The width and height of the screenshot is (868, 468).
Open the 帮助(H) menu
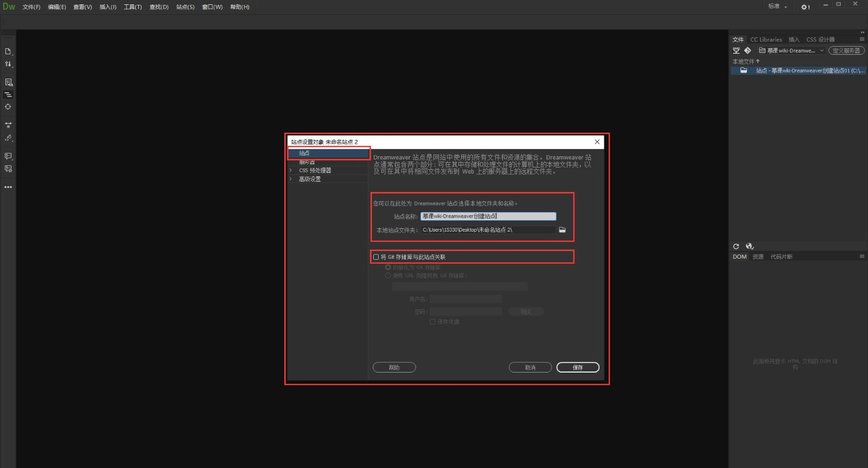(x=240, y=7)
